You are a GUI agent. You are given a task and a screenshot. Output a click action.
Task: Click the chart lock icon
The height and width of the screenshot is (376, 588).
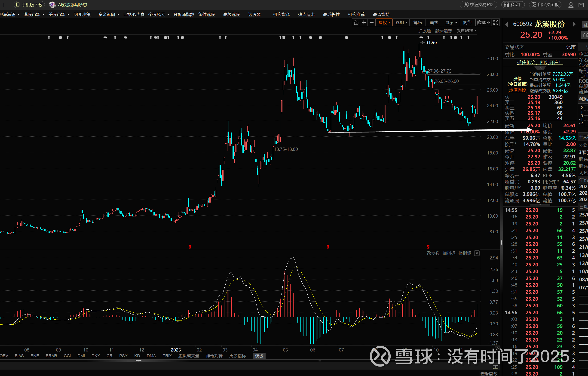[x=356, y=22]
